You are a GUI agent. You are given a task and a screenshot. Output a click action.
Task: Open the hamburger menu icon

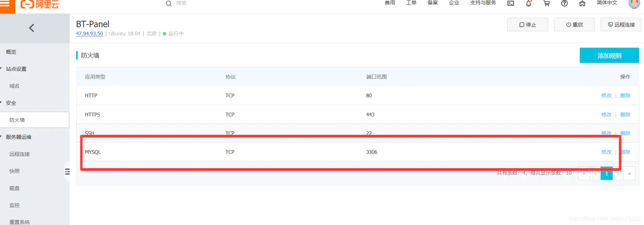[x=5, y=3]
